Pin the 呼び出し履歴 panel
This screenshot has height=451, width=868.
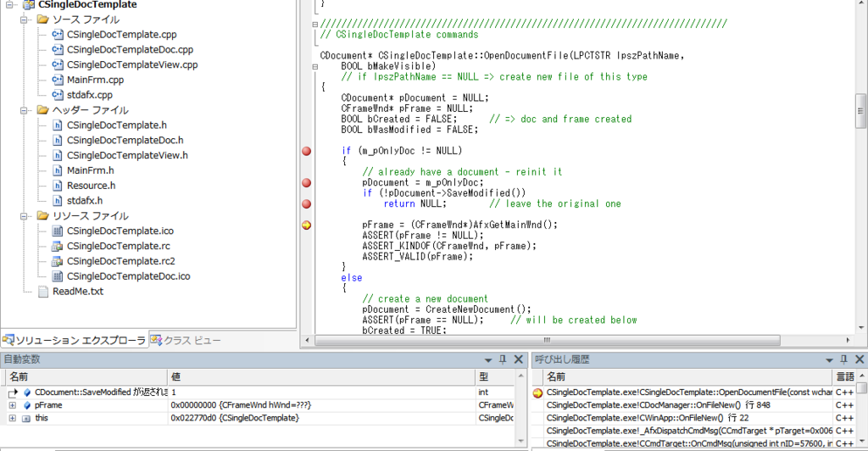coord(843,359)
